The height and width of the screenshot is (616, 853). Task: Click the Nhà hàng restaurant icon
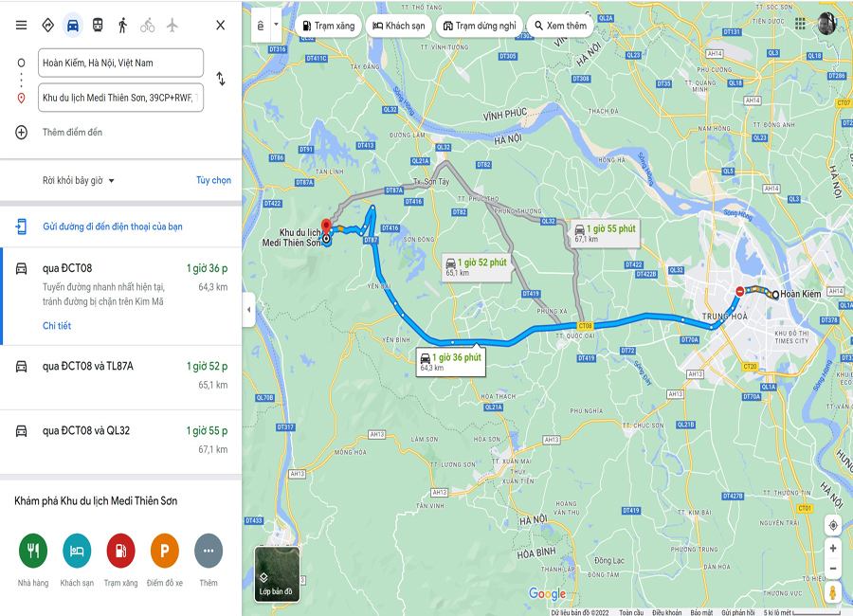32,551
